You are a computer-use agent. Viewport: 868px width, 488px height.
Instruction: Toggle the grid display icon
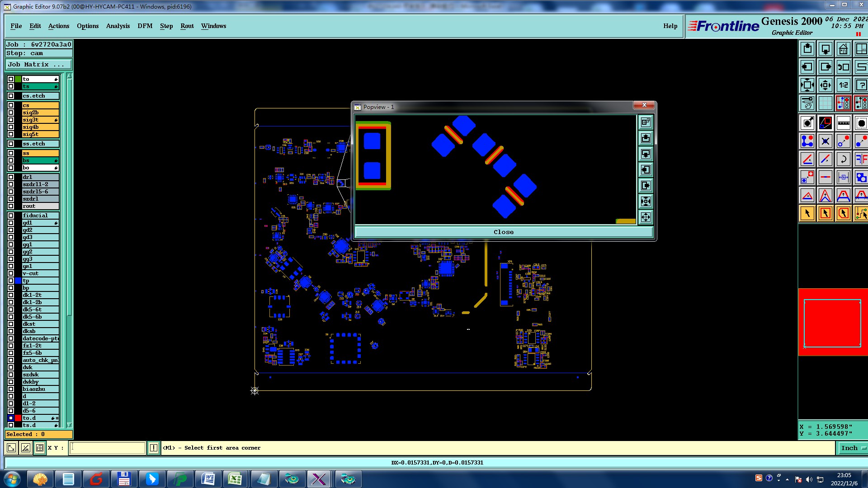click(826, 103)
